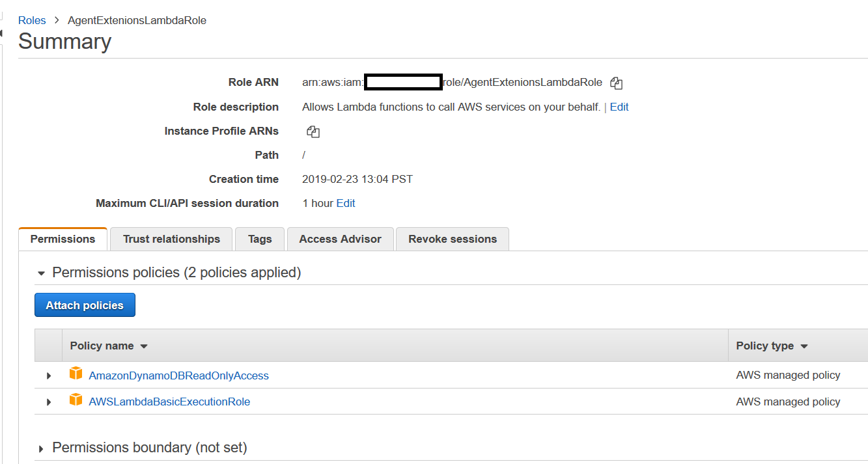
Task: Click AWS managed policy for AWSLambdaBasicExecutionRole row
Action: (x=788, y=402)
